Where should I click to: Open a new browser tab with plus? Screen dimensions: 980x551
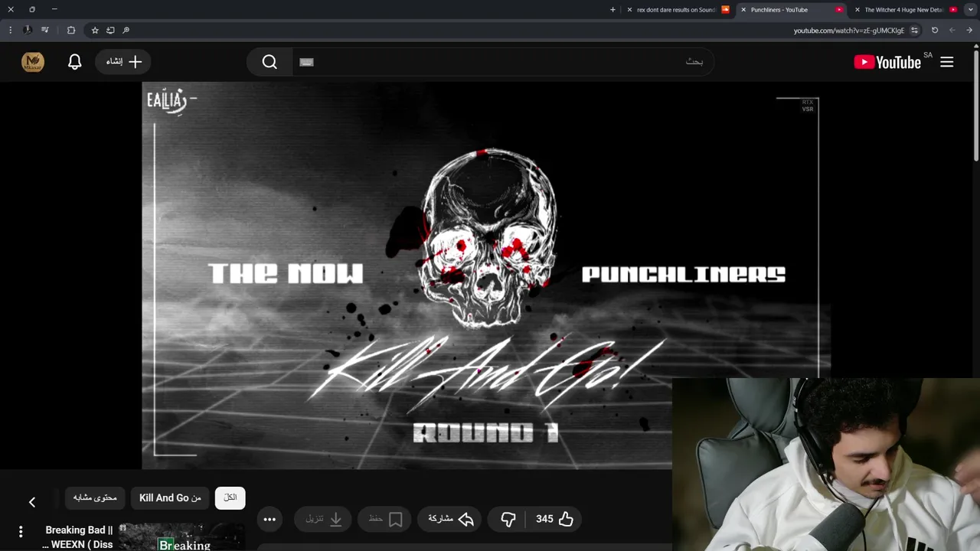612,10
